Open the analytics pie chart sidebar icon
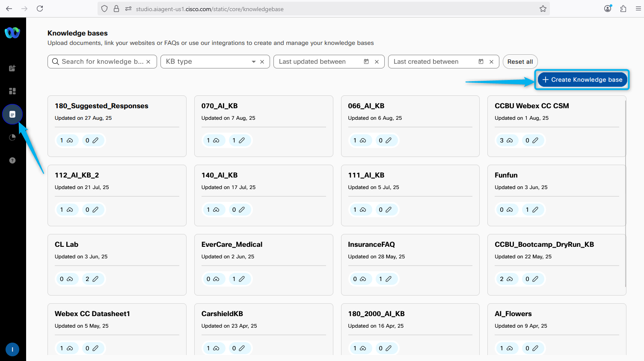 click(x=12, y=137)
